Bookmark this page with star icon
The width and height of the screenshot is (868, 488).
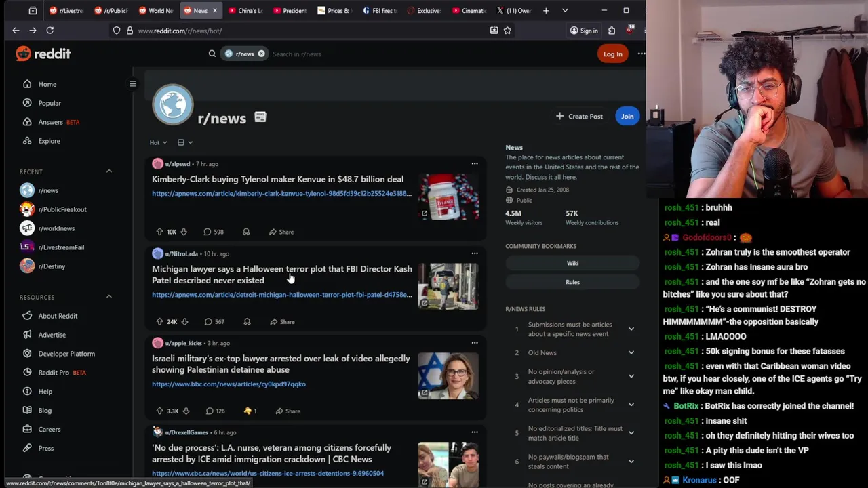pos(507,30)
